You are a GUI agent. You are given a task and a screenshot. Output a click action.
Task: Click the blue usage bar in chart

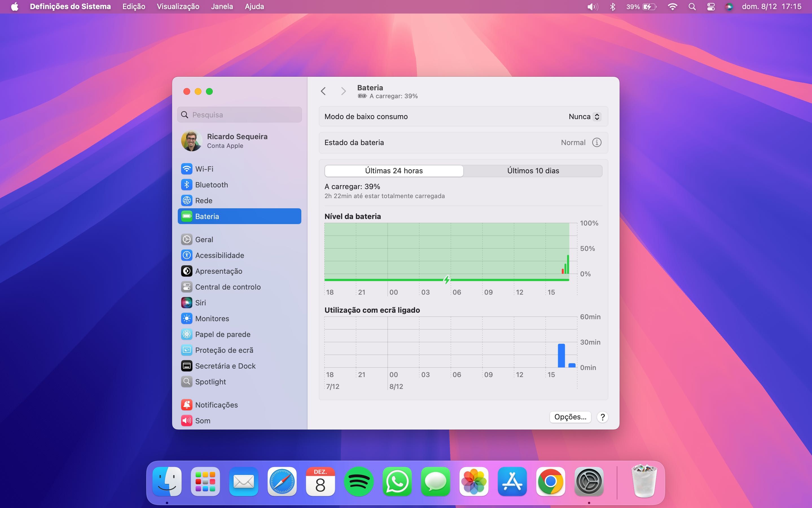coord(561,356)
